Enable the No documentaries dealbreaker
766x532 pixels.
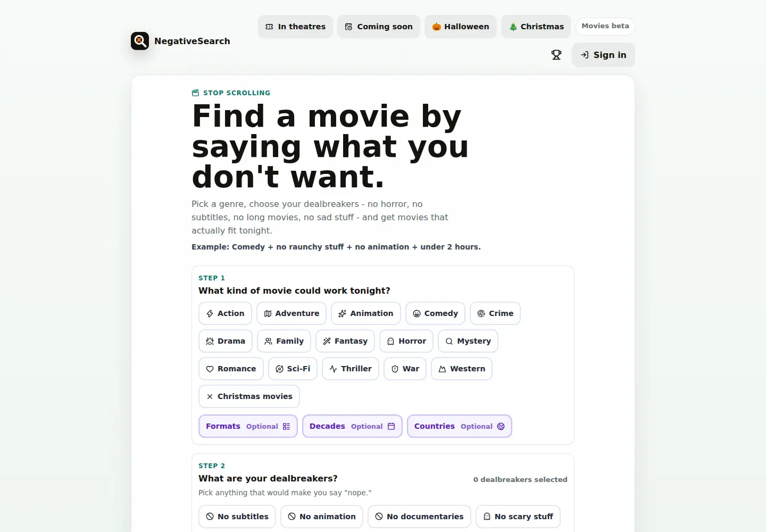[x=419, y=517]
